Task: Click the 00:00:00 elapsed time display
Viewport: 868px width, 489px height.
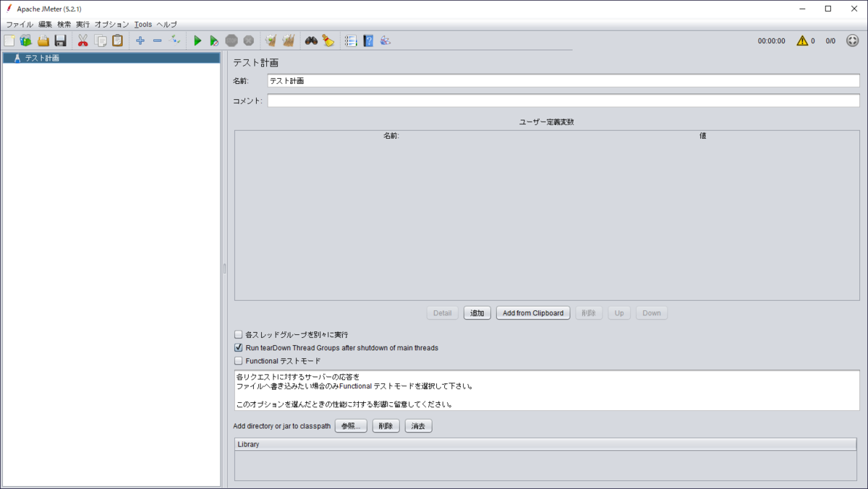Action: pos(771,41)
